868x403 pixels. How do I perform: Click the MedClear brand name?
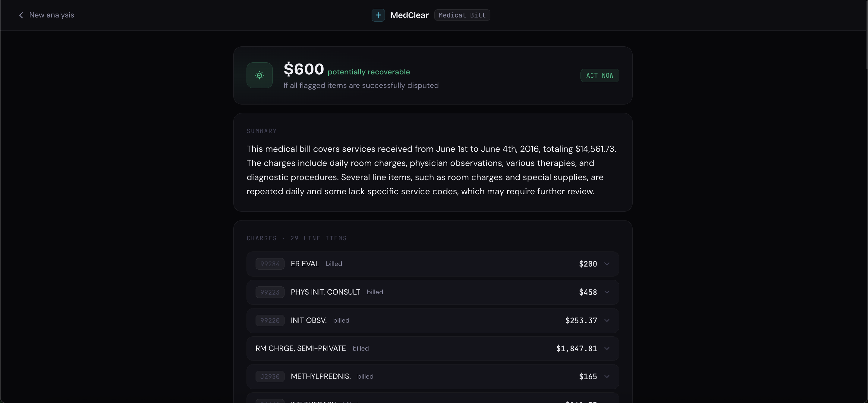coord(409,15)
